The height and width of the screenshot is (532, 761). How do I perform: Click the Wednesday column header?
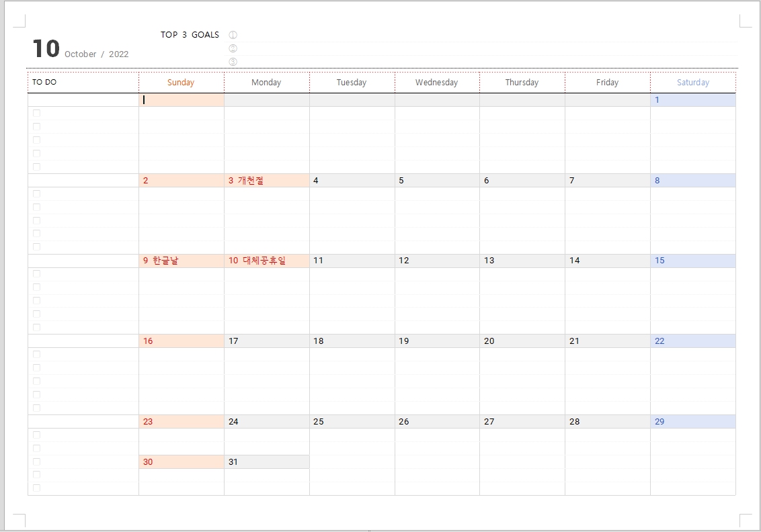(x=437, y=83)
